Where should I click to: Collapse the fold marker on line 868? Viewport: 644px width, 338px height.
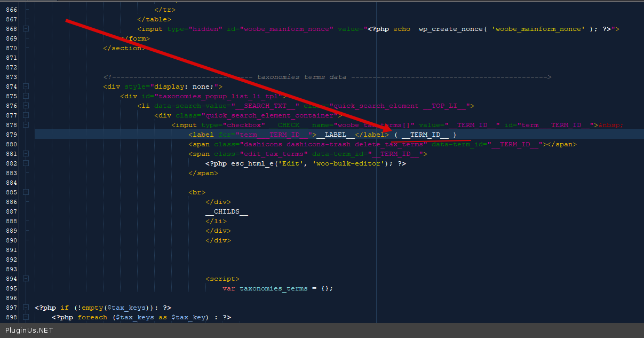[x=26, y=29]
